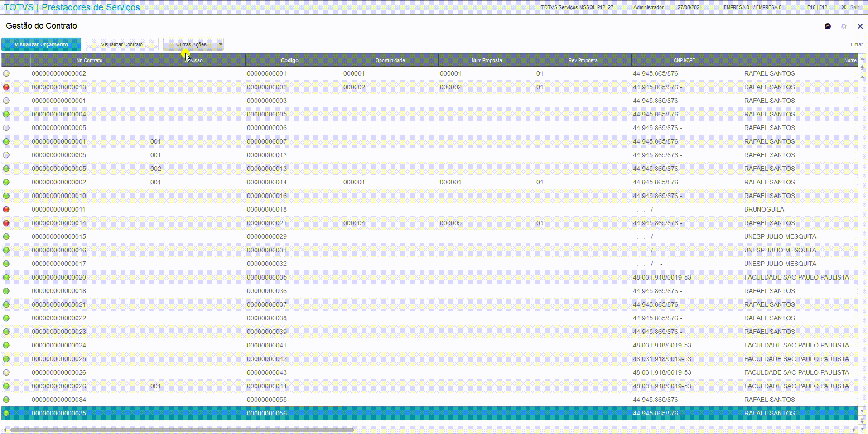Image resolution: width=868 pixels, height=434 pixels.
Task: Click the Oportunidade column header
Action: [x=390, y=60]
